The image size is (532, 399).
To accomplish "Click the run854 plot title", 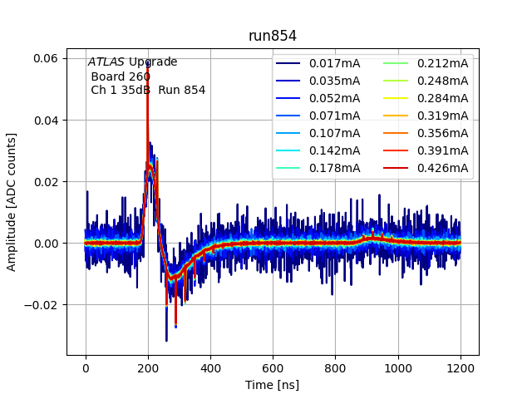I will coord(273,37).
